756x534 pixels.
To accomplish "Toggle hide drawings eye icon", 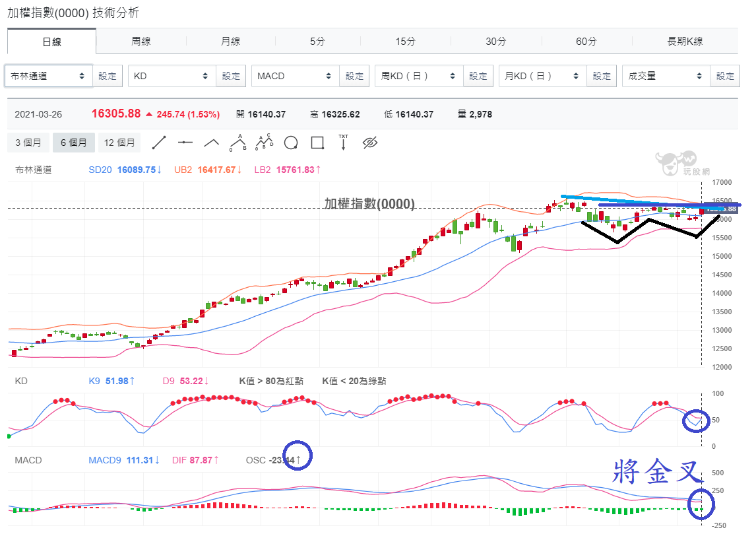I will tap(370, 143).
